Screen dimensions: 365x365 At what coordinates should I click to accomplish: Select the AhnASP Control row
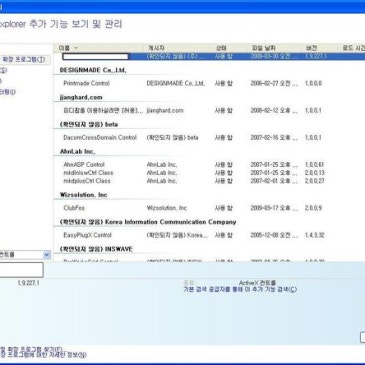[x=209, y=165]
